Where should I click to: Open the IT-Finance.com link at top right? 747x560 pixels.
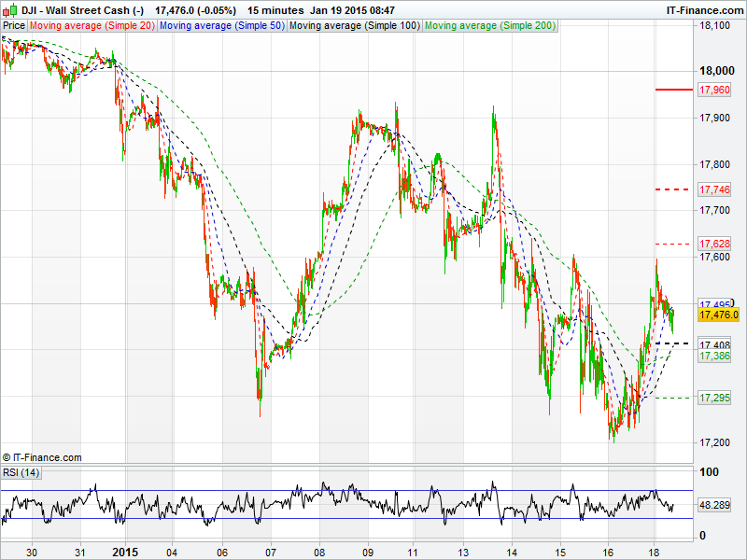[x=703, y=9]
